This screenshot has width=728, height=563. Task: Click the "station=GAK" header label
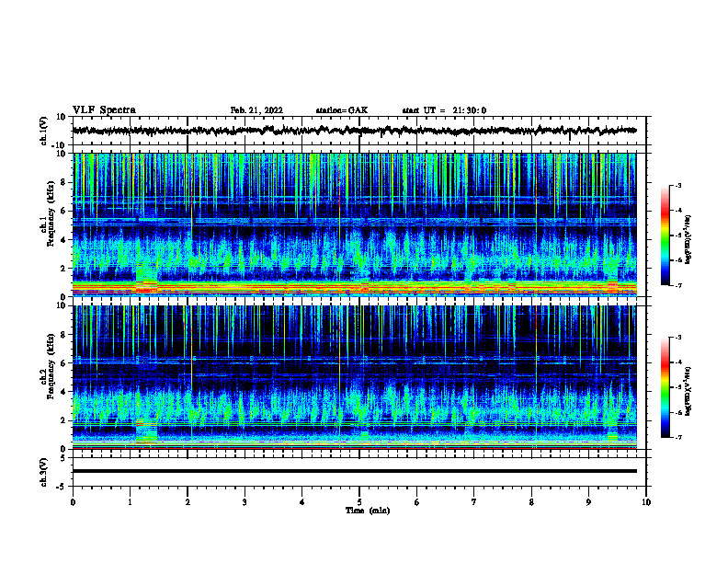[x=342, y=110]
